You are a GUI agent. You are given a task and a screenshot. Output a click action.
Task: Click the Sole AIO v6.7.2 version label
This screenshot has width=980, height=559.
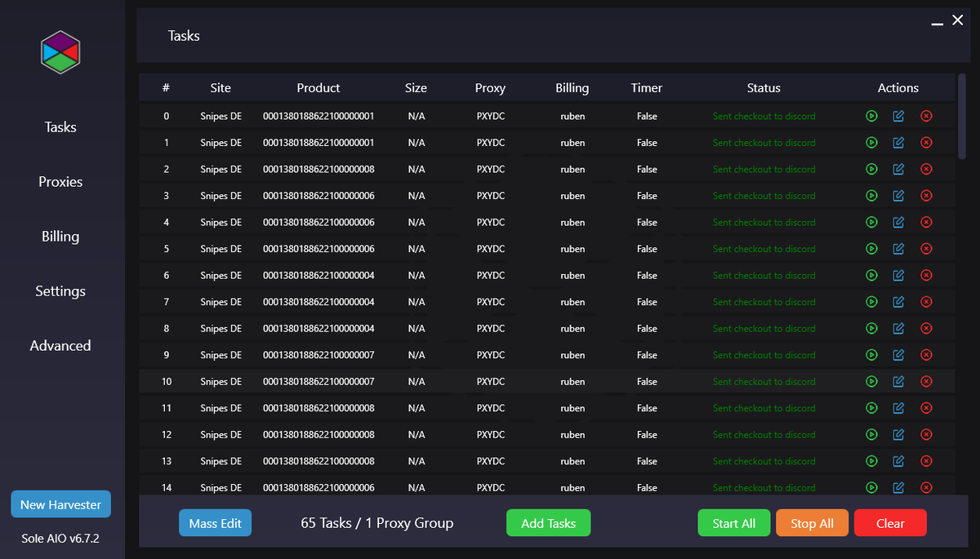click(x=60, y=539)
